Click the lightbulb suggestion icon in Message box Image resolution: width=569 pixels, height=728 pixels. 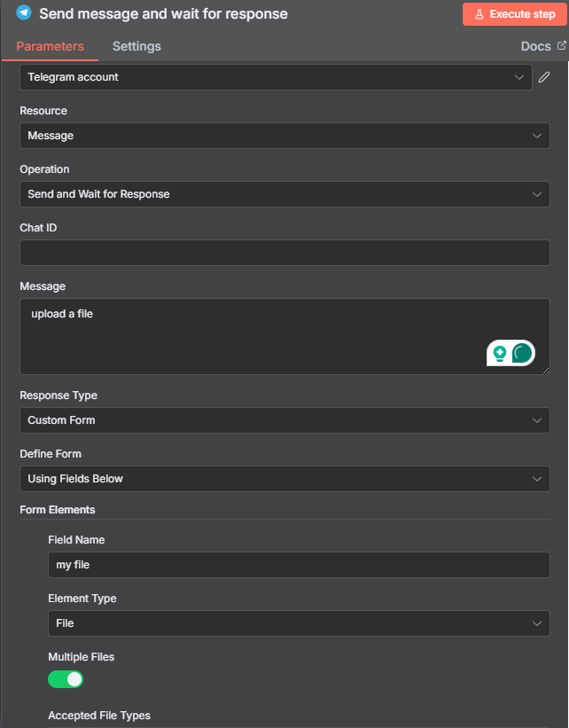(x=500, y=353)
